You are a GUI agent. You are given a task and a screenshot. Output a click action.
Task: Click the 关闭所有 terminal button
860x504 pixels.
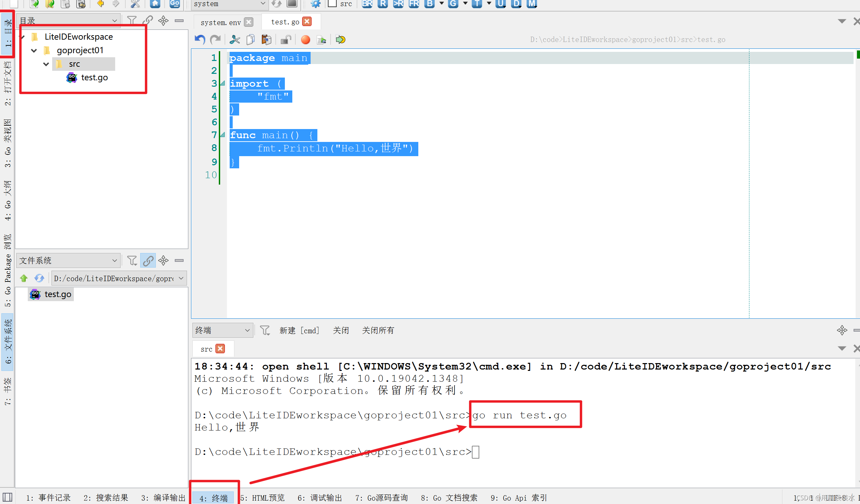(x=378, y=330)
